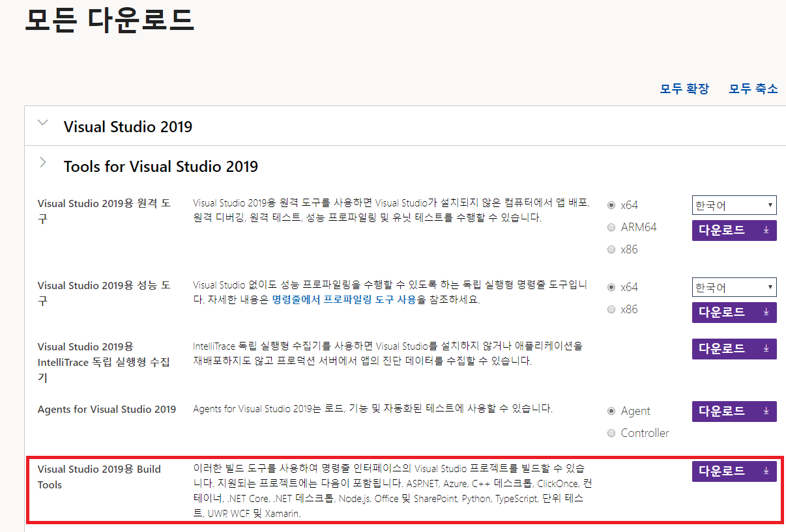Click Agents for Visual Studio 2019 title
The height and width of the screenshot is (532, 786).
pos(107,410)
